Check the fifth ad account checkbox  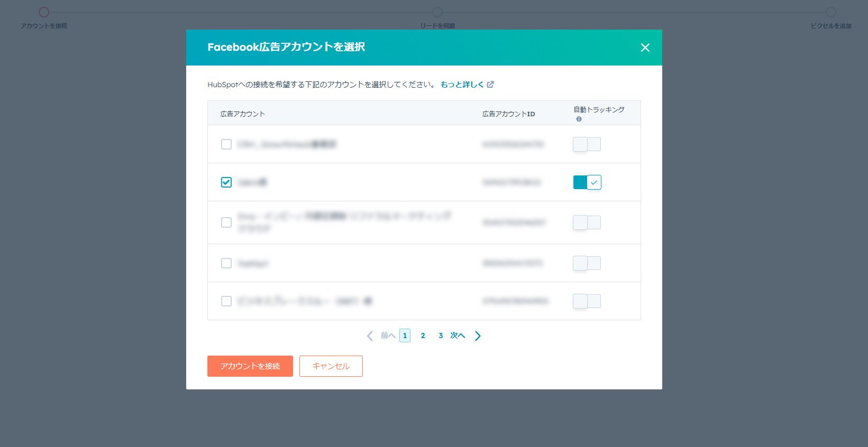click(226, 301)
